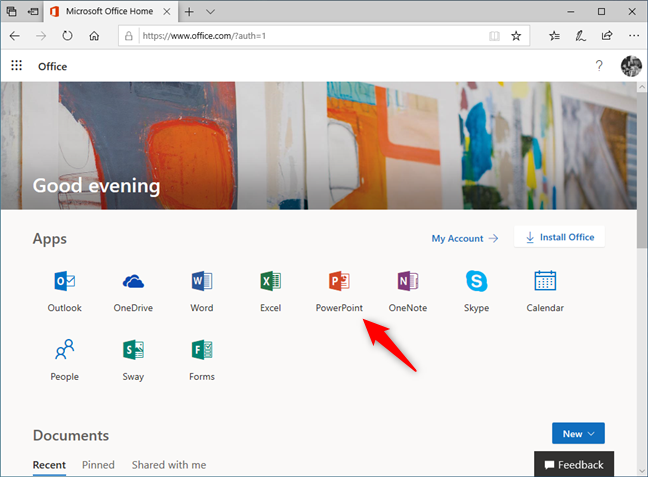The width and height of the screenshot is (648, 477).
Task: Open the Office app launcher grid
Action: click(x=17, y=66)
